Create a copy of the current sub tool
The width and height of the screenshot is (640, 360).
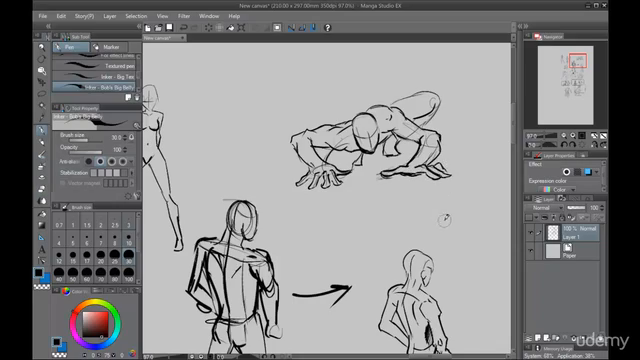(128, 98)
